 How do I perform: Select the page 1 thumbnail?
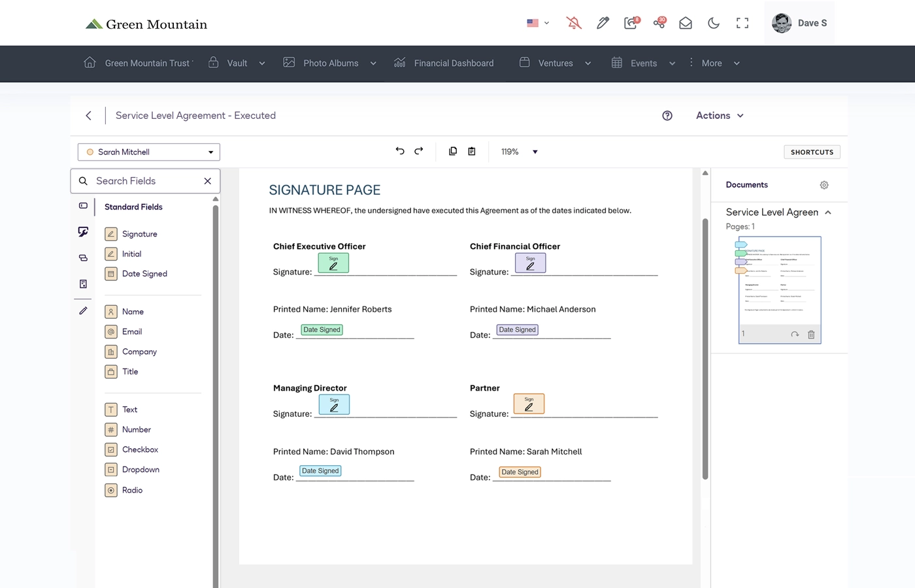click(780, 290)
